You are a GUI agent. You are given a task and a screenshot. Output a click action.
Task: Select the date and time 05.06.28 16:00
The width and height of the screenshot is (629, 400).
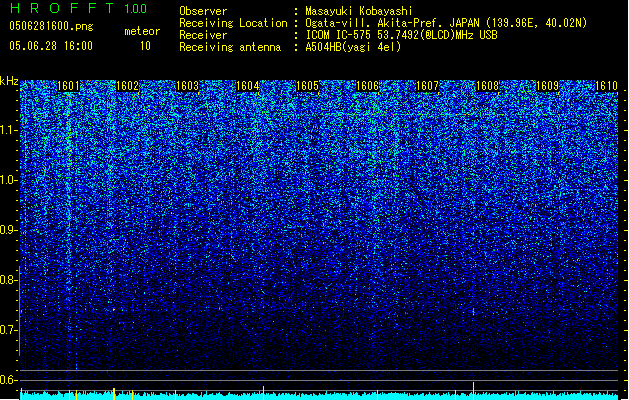click(51, 46)
